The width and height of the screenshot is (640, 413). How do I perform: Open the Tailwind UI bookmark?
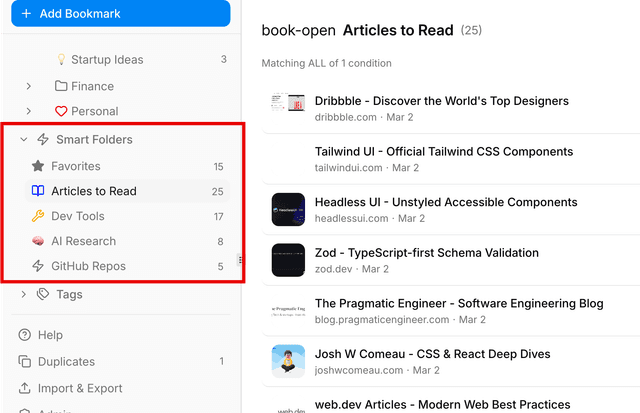coord(444,151)
